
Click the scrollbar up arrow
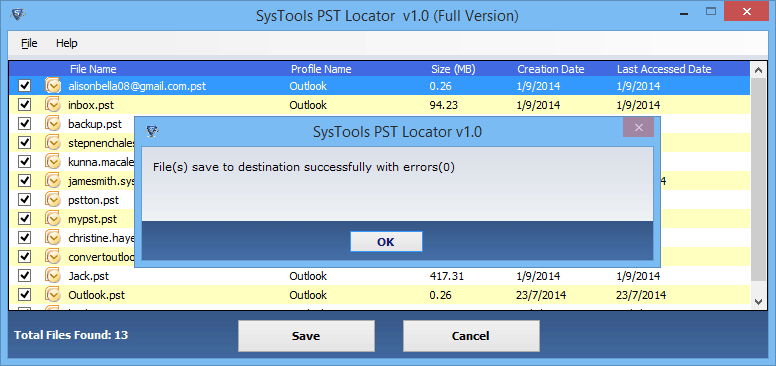tap(758, 70)
